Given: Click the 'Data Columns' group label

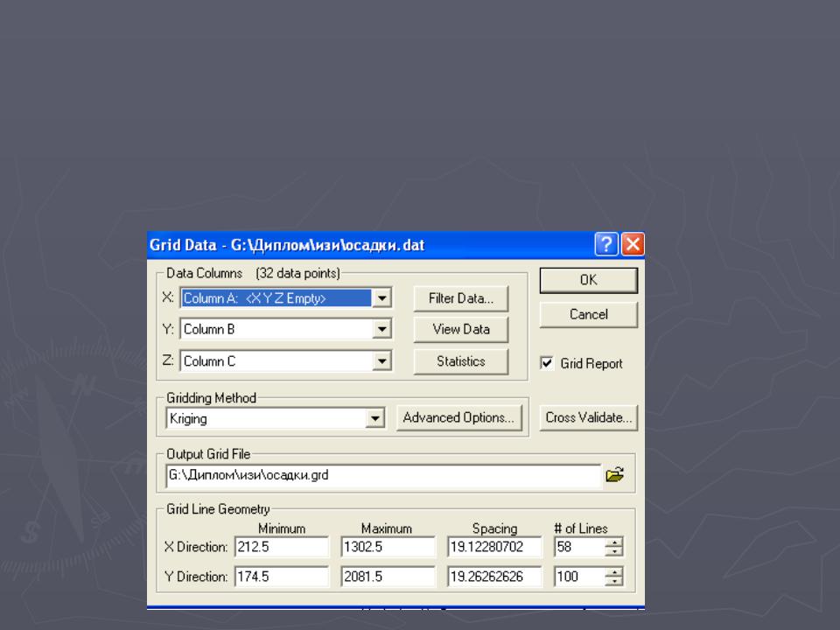Looking at the screenshot, I should coord(204,273).
